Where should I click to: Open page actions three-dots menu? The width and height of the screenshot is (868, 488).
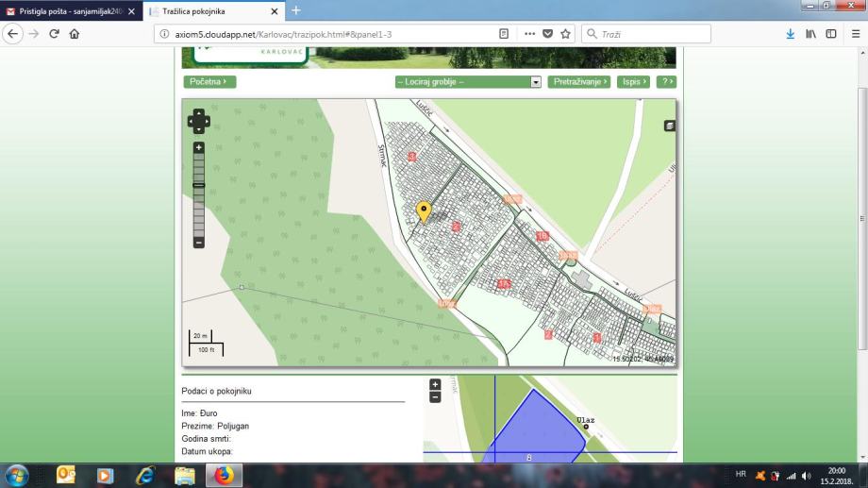[530, 34]
